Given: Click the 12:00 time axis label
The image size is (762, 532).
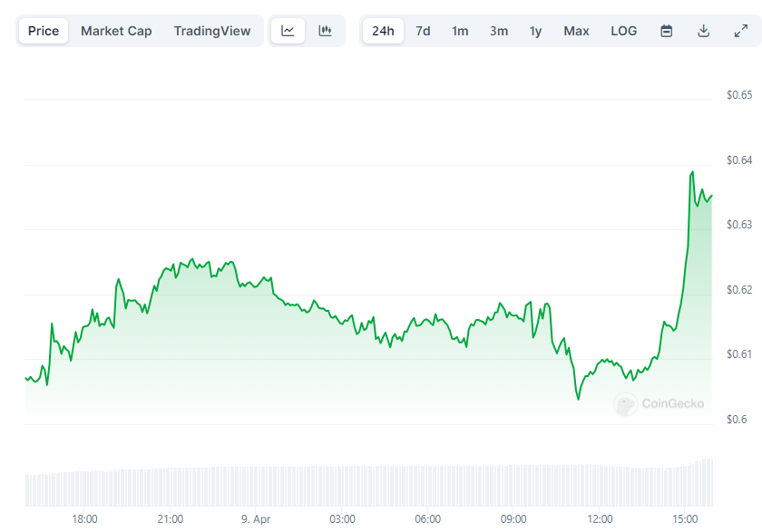Looking at the screenshot, I should [x=600, y=519].
